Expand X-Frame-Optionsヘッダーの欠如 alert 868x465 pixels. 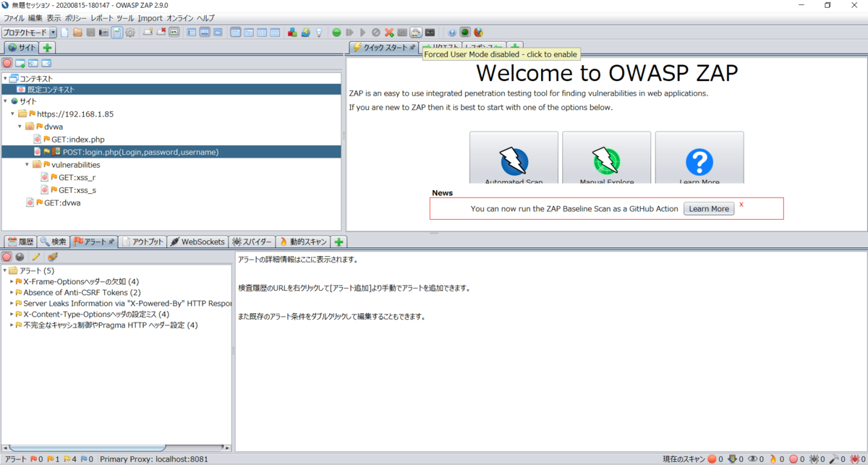(x=12, y=281)
